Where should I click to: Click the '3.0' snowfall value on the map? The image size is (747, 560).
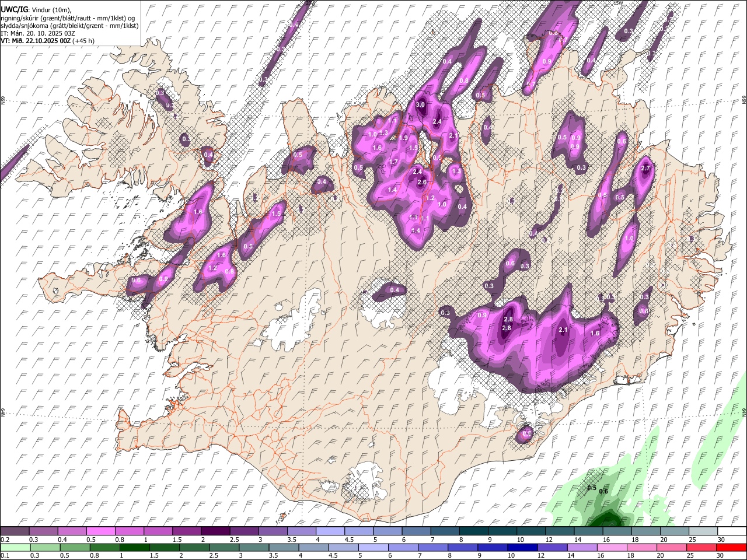click(x=421, y=105)
